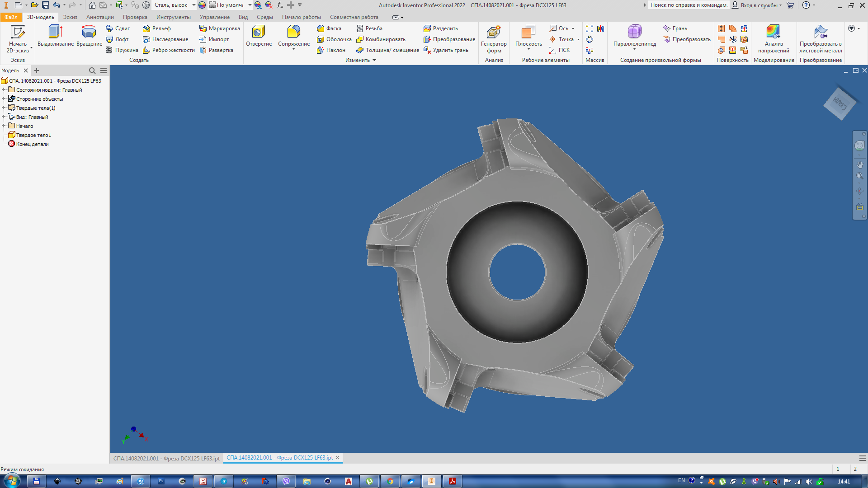Click the Комбинировать combine tool

pos(381,39)
